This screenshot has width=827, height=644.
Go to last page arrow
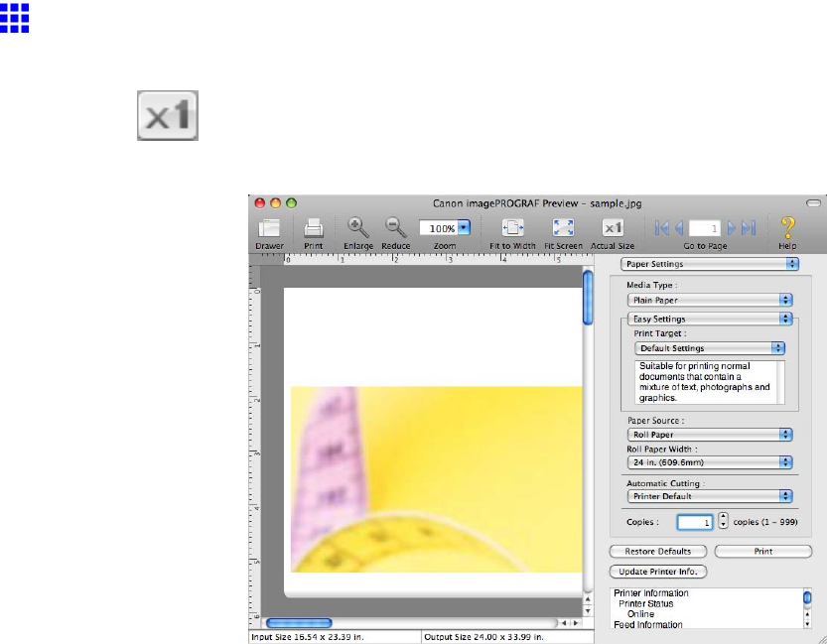(749, 228)
